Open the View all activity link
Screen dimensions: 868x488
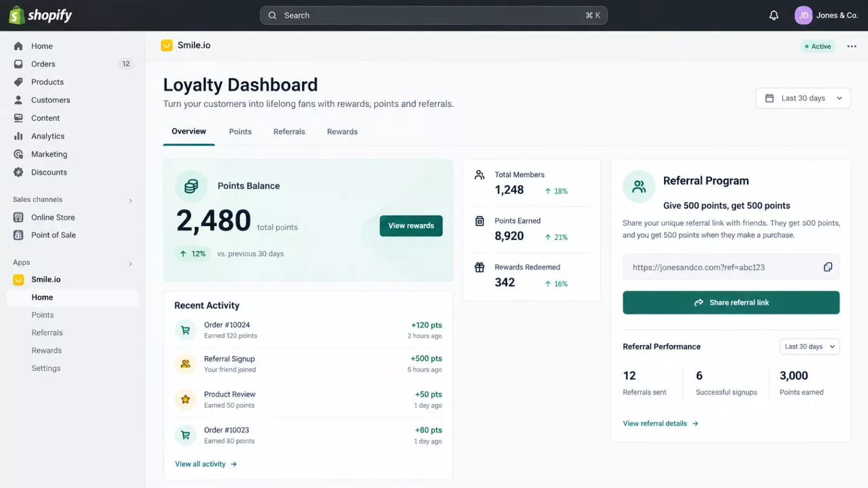tap(206, 464)
